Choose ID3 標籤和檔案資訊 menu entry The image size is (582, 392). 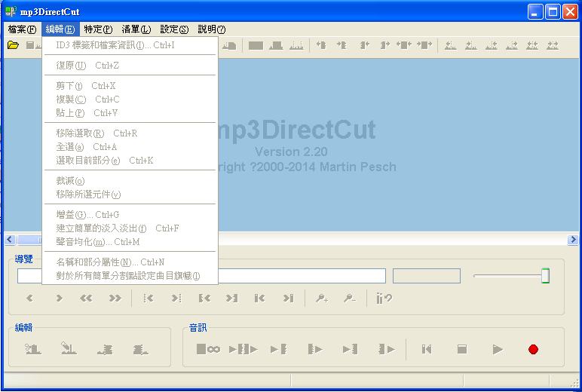click(x=130, y=45)
